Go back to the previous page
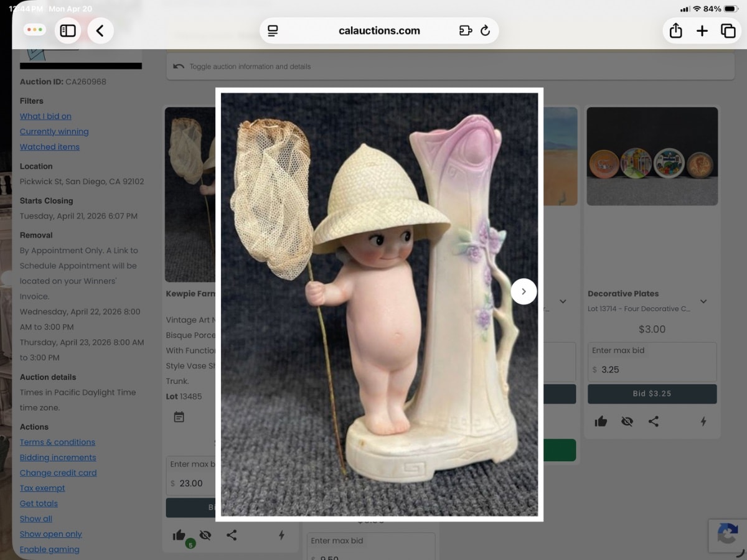This screenshot has width=747, height=560. pyautogui.click(x=100, y=30)
